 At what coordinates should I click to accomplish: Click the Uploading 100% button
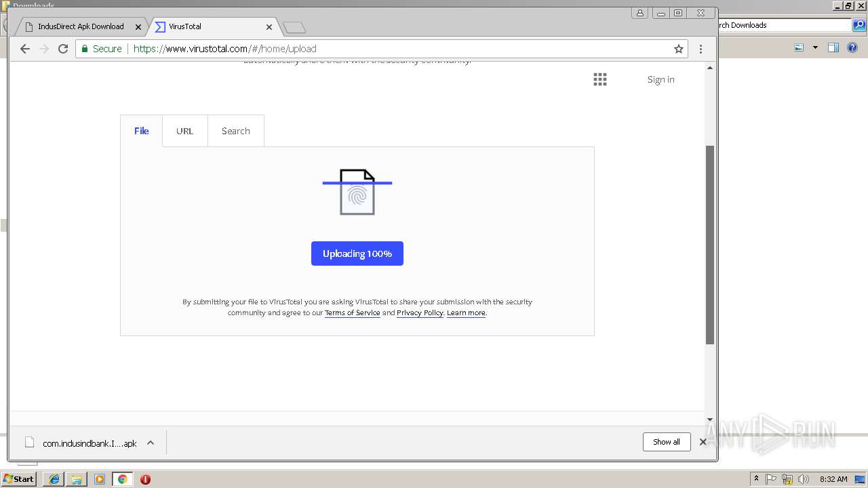357,253
